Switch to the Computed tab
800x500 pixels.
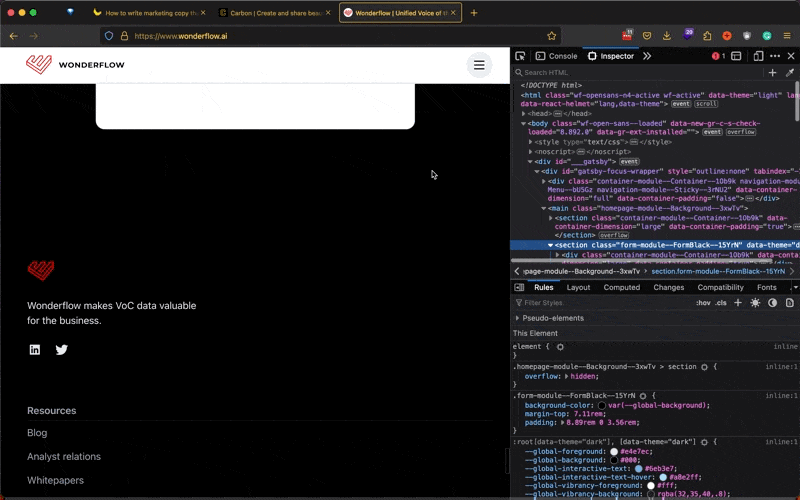tap(621, 287)
